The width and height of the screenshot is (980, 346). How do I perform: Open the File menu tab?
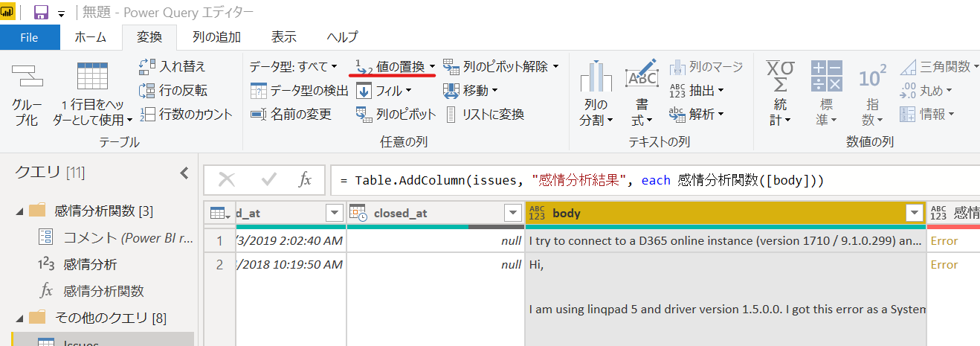[x=30, y=36]
